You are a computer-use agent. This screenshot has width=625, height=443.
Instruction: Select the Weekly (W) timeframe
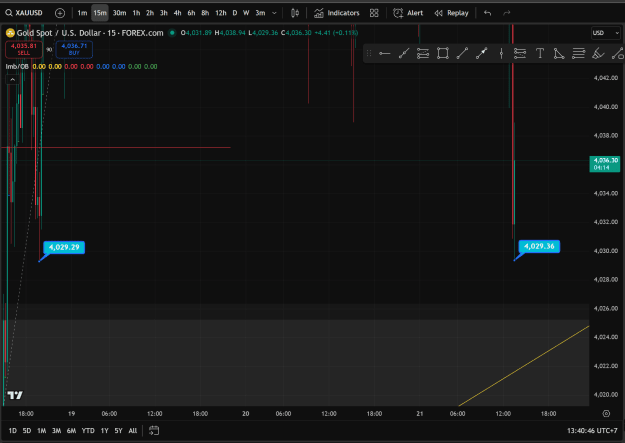click(246, 13)
